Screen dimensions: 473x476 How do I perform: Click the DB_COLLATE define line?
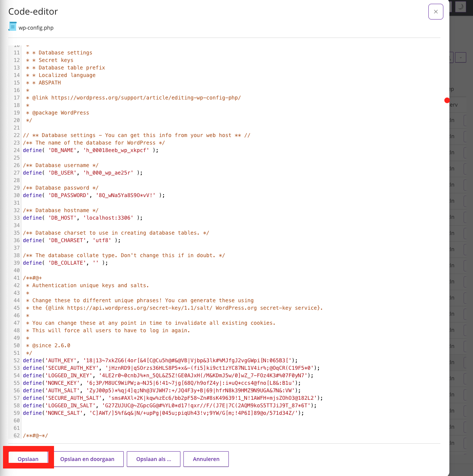(x=66, y=263)
